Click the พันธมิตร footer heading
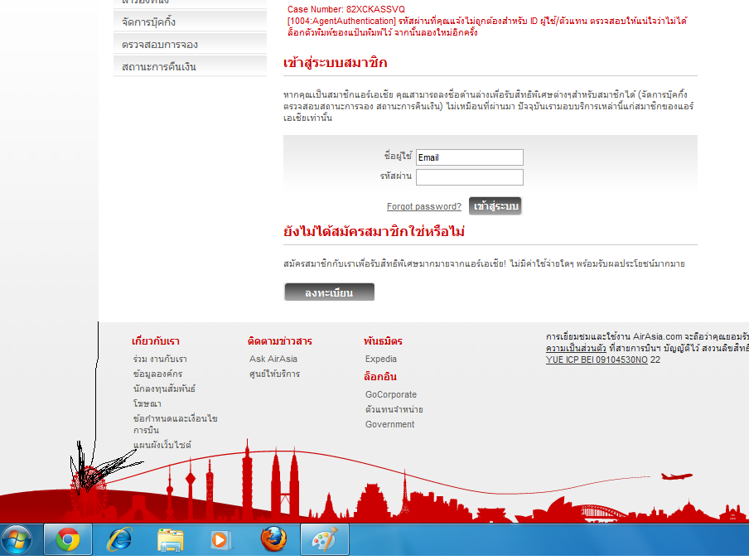This screenshot has height=560, width=749. [383, 341]
